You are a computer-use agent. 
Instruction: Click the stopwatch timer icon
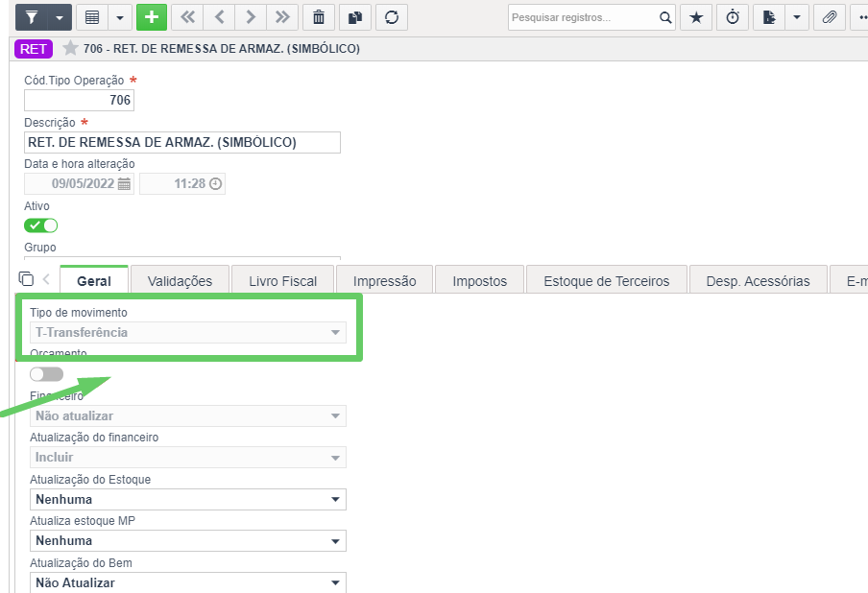pos(733,17)
